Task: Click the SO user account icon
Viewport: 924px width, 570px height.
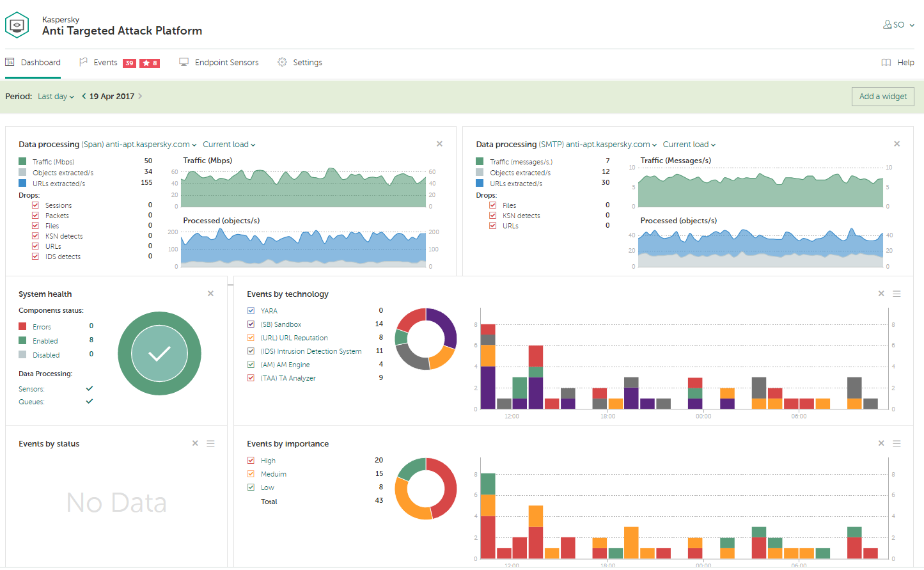Action: tap(888, 24)
